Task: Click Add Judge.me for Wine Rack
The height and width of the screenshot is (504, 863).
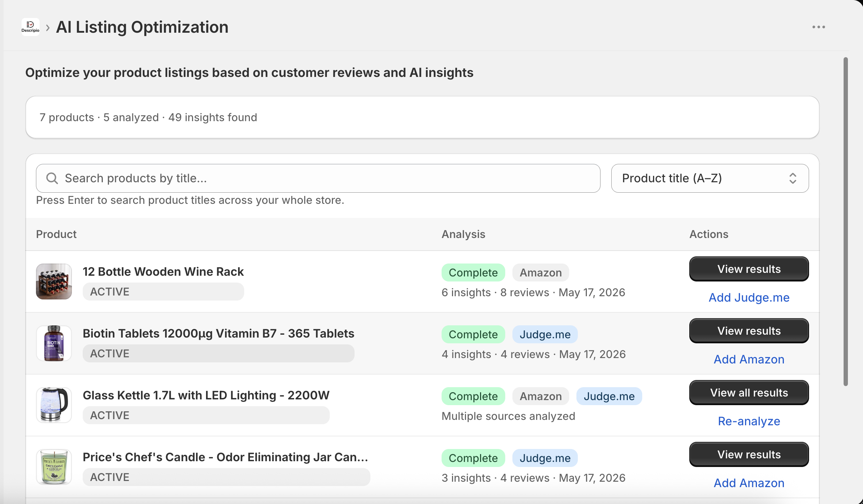Action: [x=749, y=298]
